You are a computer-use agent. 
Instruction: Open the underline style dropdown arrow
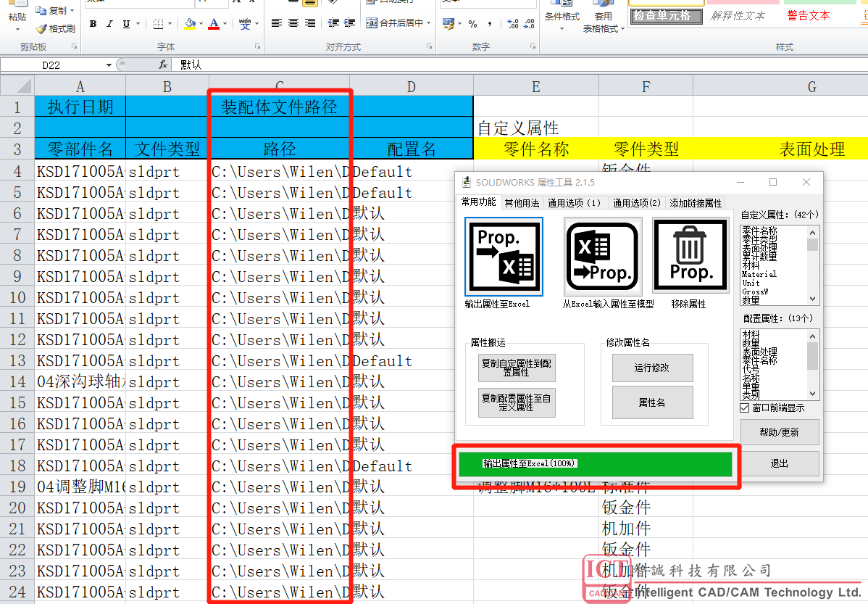[138, 24]
